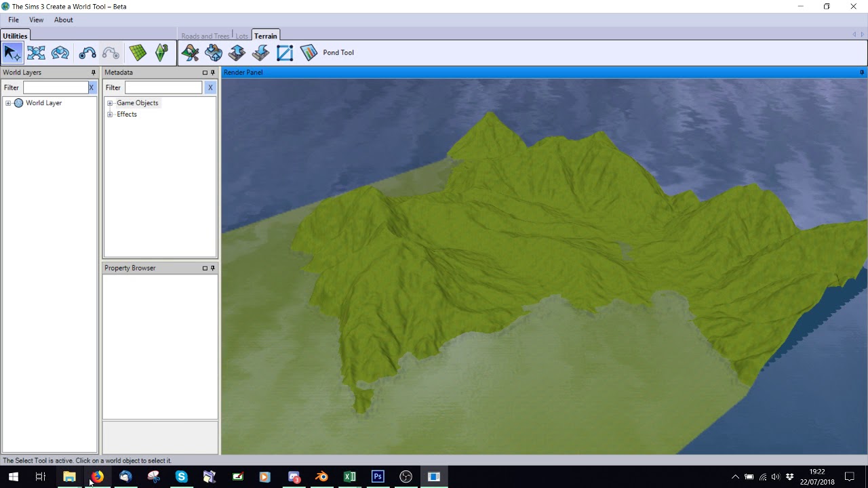Toggle pin on World Layers panel
This screenshot has width=868, height=488.
(94, 73)
